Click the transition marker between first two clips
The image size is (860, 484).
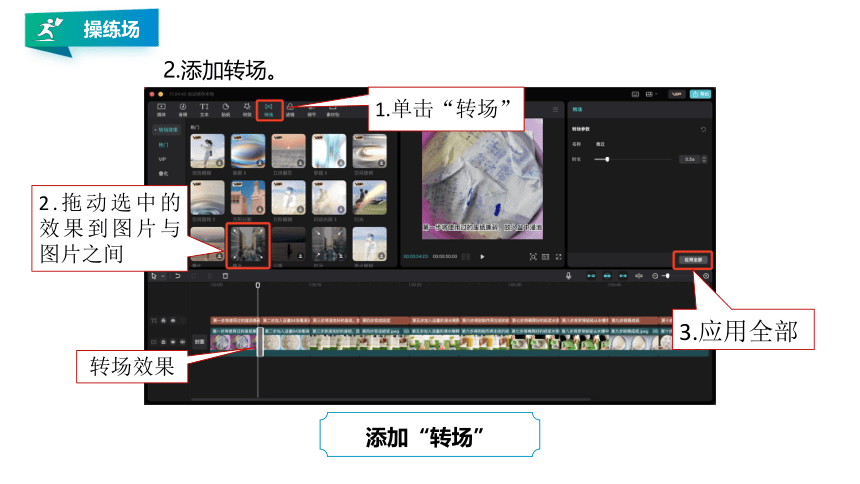coord(260,342)
